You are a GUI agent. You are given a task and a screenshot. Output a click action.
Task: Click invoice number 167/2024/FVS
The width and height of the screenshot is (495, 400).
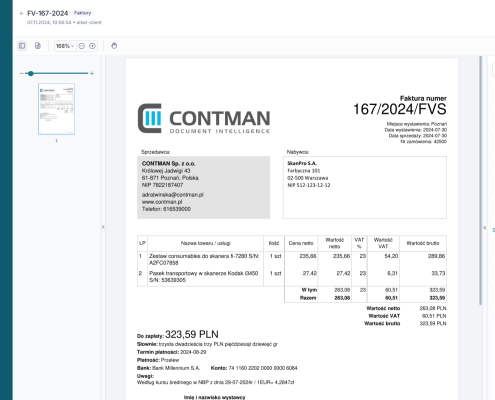click(400, 109)
